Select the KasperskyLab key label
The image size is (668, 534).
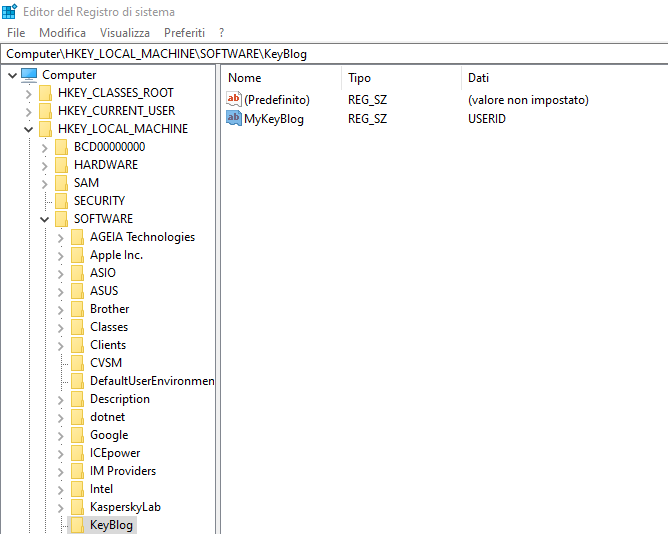(125, 507)
